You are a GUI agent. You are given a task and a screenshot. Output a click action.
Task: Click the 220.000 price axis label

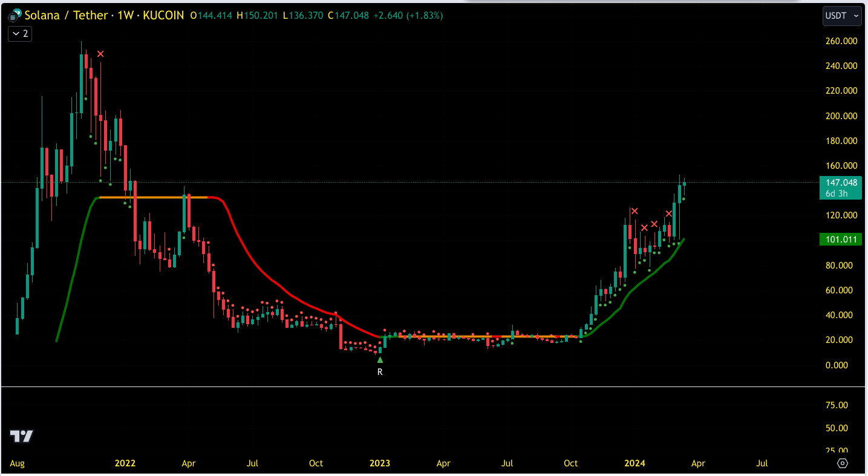(841, 91)
